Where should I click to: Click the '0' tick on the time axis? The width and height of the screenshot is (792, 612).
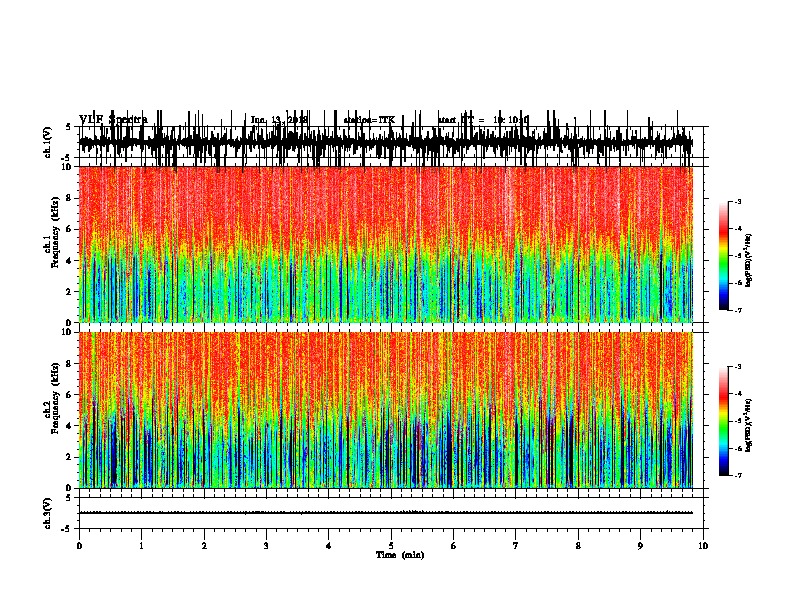[79, 546]
